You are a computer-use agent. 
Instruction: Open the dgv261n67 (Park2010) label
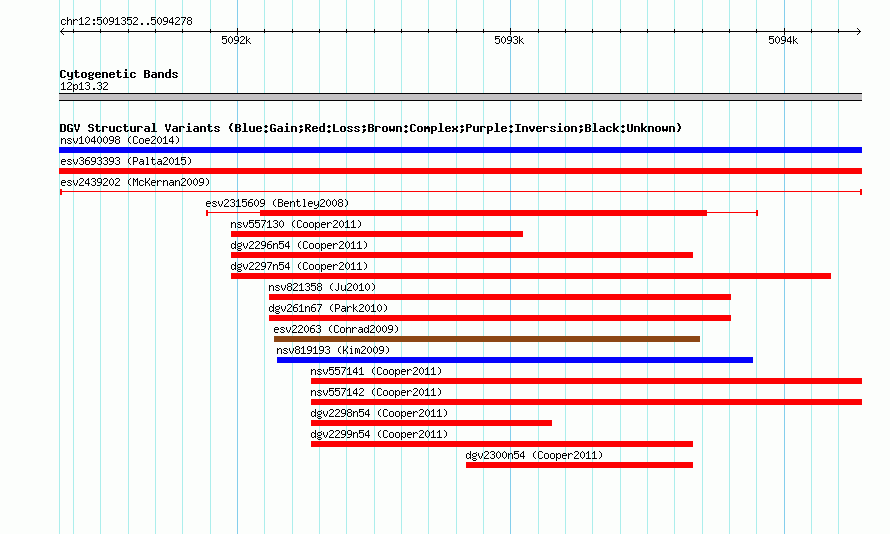point(328,308)
